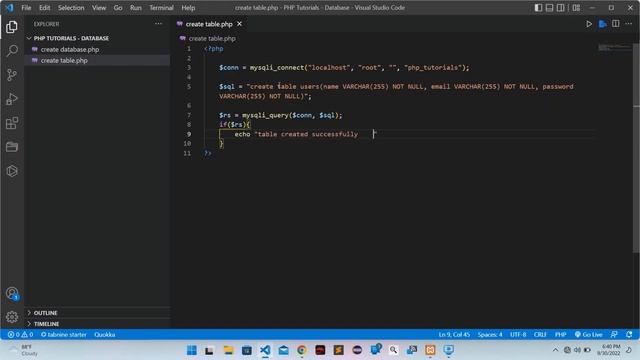Collapse the PHP TUTORIALS - DATABASE folder
This screenshot has height=360, width=640.
point(97,38)
